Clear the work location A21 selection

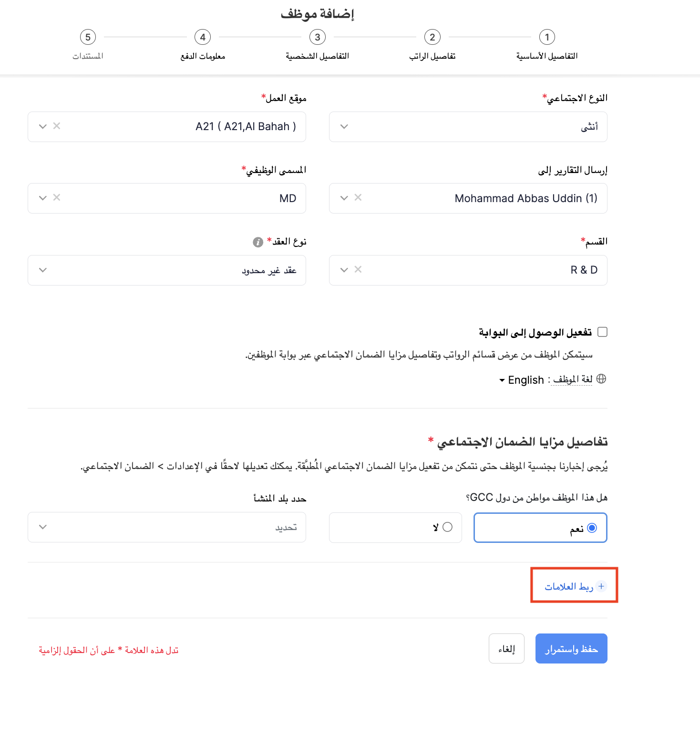(x=57, y=126)
